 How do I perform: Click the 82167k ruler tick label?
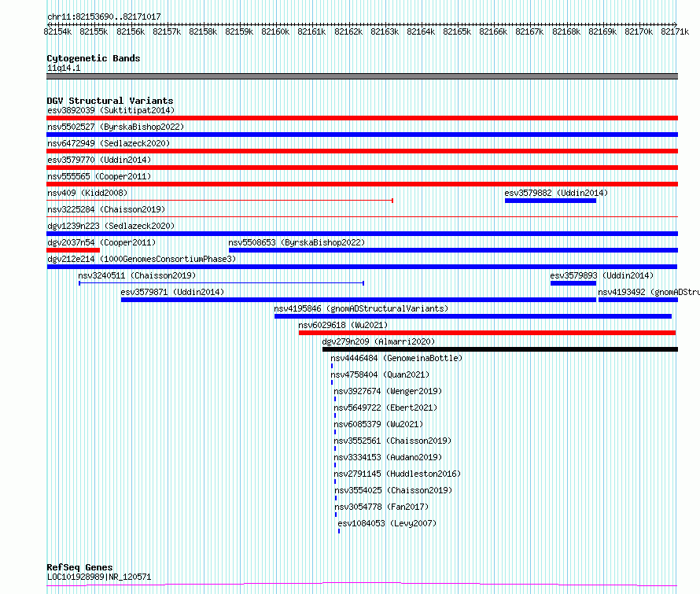(529, 32)
